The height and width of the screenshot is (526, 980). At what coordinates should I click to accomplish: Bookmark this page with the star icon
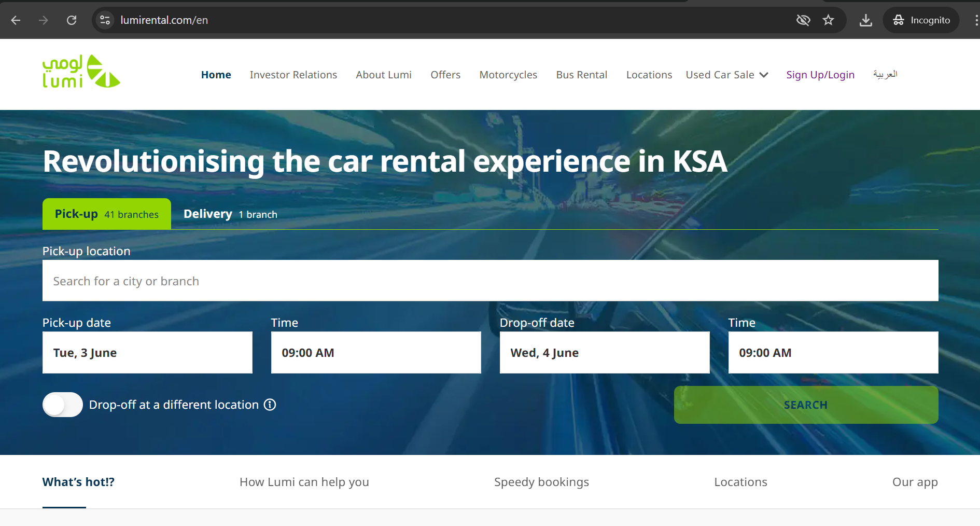click(828, 20)
